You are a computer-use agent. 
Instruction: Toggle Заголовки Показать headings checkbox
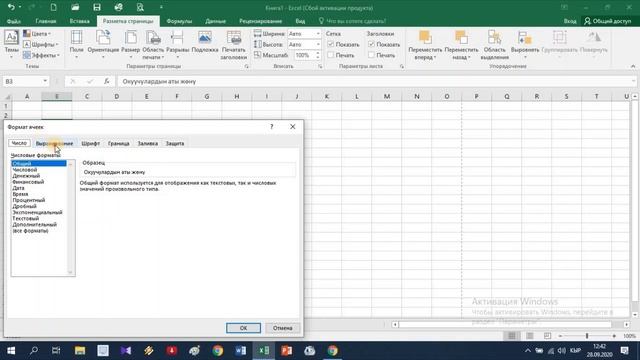(x=371, y=44)
